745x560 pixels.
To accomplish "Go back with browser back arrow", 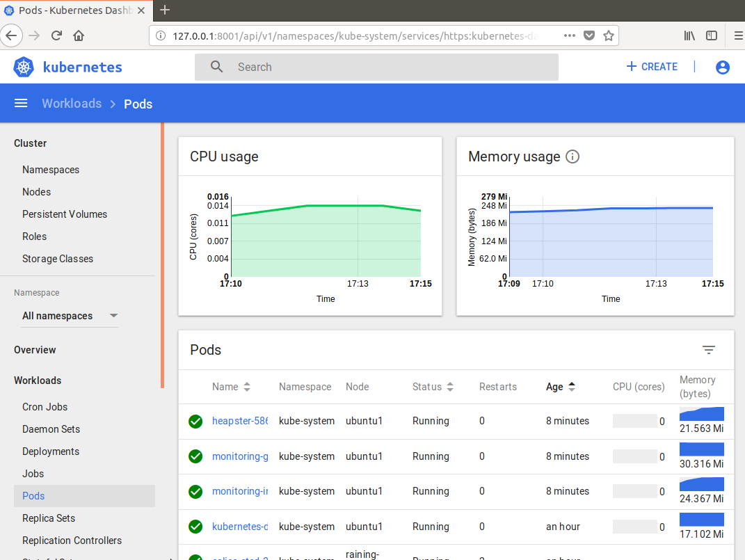I will click(x=11, y=35).
